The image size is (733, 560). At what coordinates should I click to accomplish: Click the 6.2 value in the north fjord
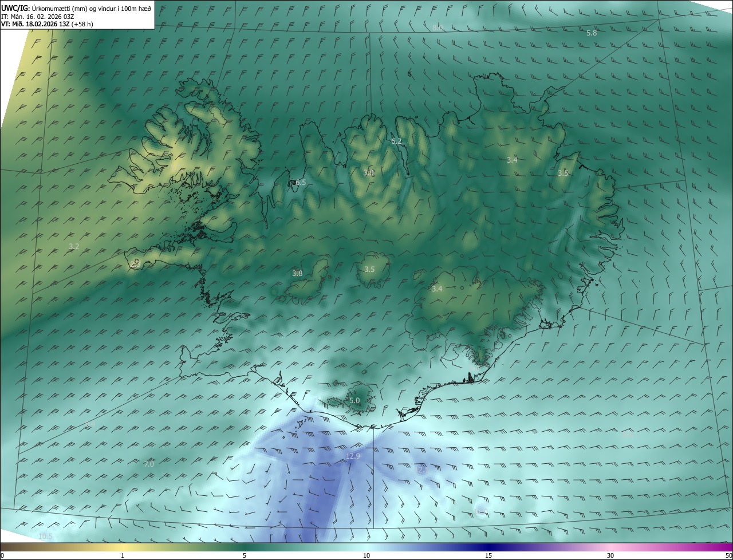[x=396, y=141]
